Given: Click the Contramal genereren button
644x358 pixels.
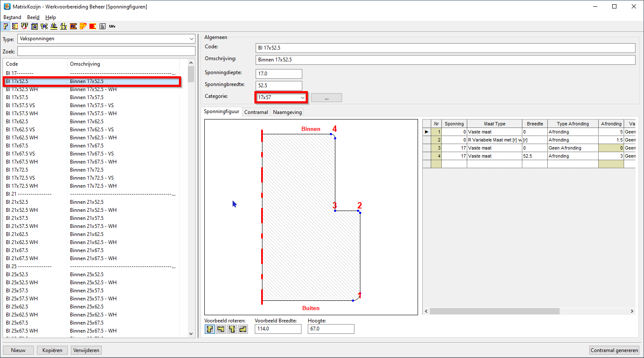Looking at the screenshot, I should point(614,350).
